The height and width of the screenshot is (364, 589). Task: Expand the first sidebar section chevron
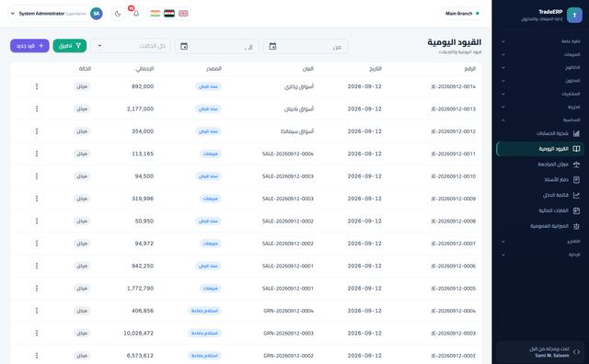503,41
